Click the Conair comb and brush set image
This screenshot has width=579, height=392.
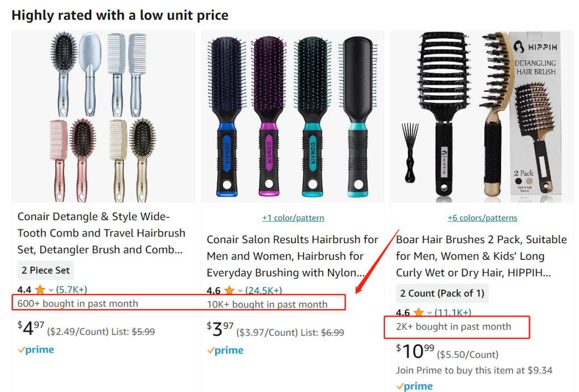pyautogui.click(x=103, y=116)
